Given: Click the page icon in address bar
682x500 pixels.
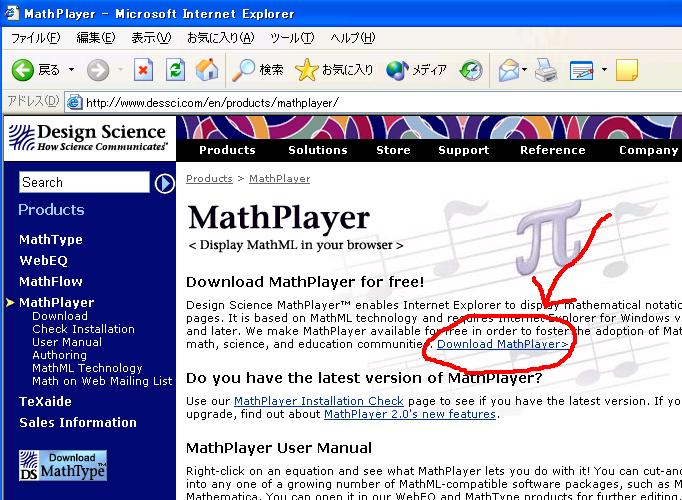Looking at the screenshot, I should tap(74, 103).
